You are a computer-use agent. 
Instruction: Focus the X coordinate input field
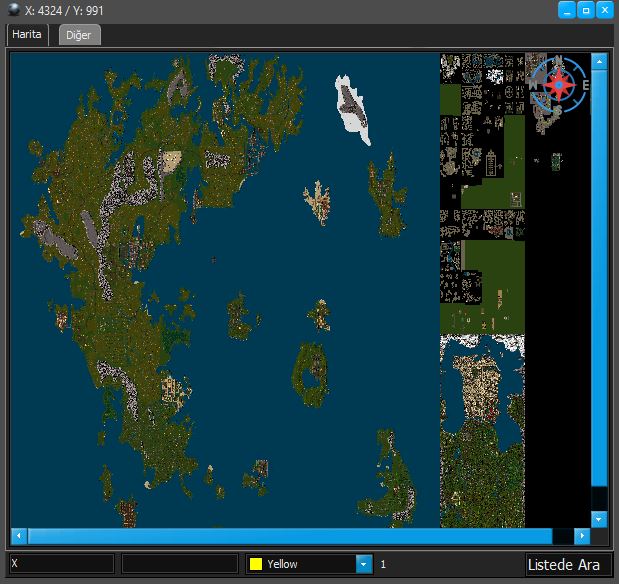(62, 563)
